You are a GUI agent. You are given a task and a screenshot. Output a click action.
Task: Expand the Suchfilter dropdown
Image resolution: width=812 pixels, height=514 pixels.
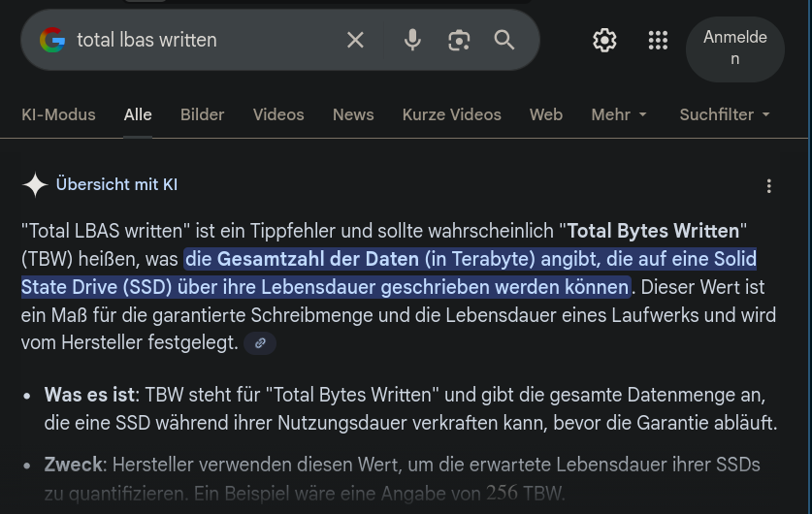coord(725,114)
